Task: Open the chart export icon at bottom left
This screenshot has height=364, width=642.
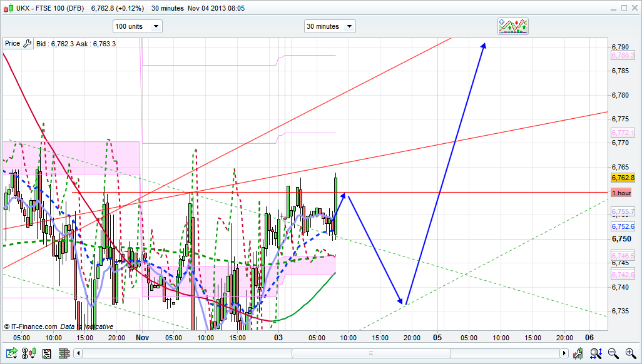Action: pyautogui.click(x=13, y=354)
